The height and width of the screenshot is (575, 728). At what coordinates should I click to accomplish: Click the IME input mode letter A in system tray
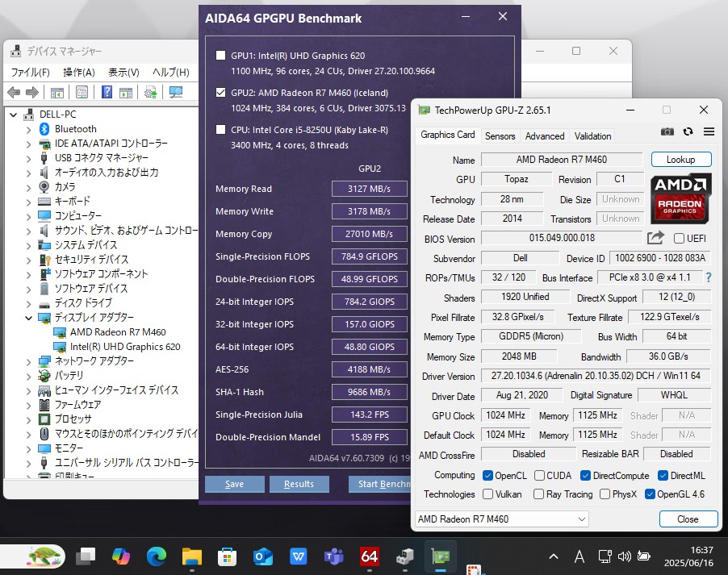click(579, 556)
